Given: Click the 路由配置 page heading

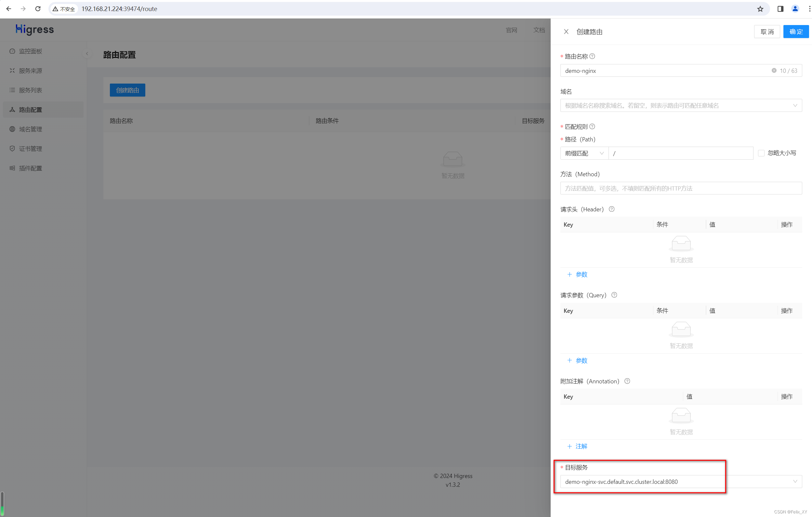Looking at the screenshot, I should pos(119,55).
